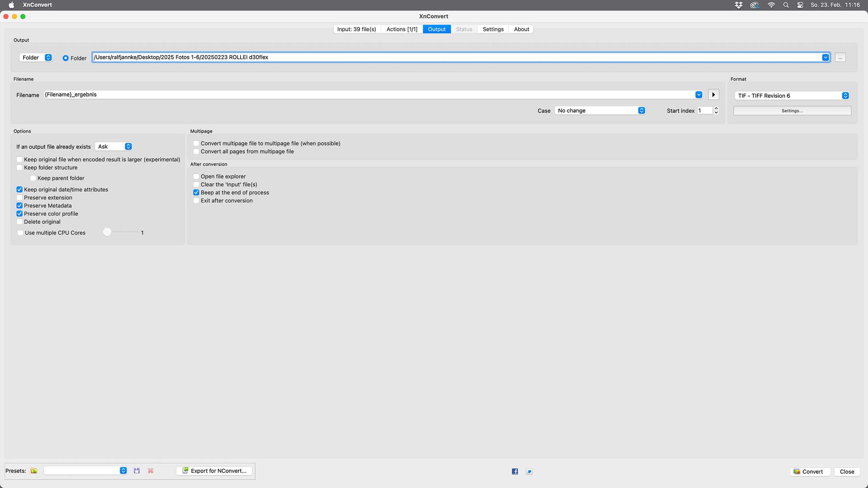Increase the Start index stepper
868x488 pixels.
point(716,108)
